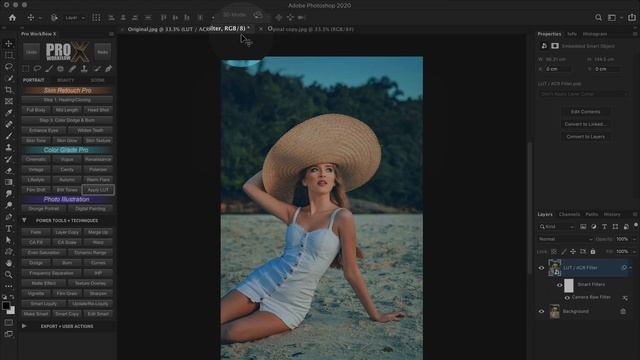
Task: Toggle Quick Mask mode
Action: point(9,322)
